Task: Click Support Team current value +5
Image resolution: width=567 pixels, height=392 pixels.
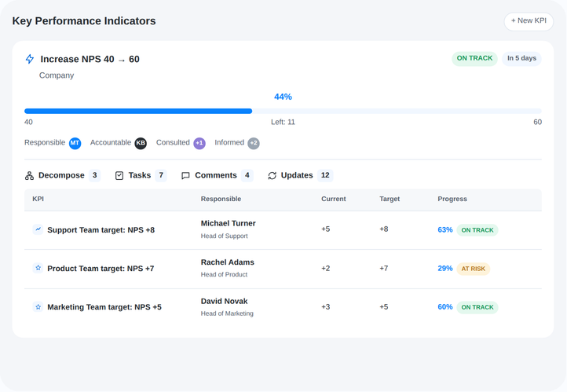Action: coord(325,229)
